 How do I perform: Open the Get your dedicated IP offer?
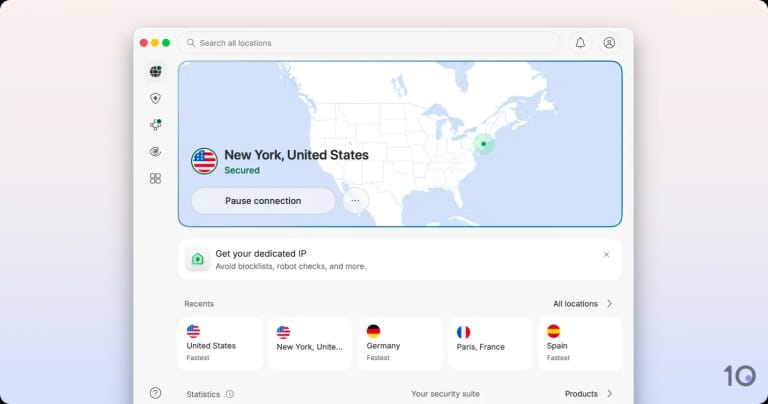[400, 260]
